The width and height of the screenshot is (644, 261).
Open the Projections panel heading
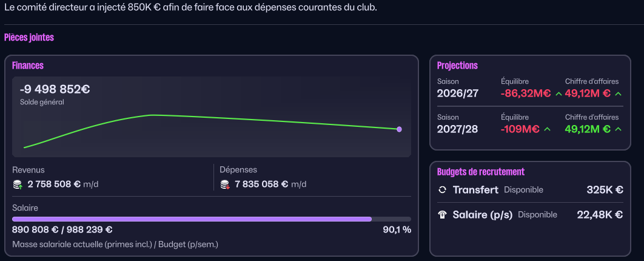click(457, 66)
